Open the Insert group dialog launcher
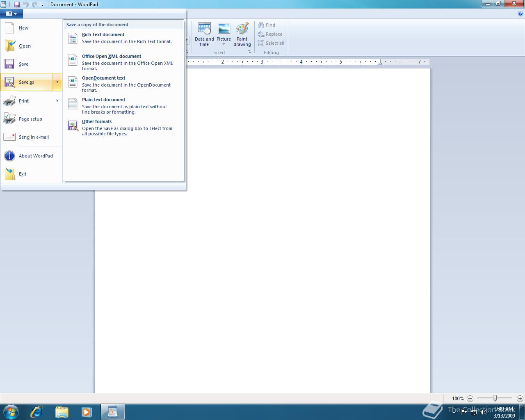 pos(249,52)
